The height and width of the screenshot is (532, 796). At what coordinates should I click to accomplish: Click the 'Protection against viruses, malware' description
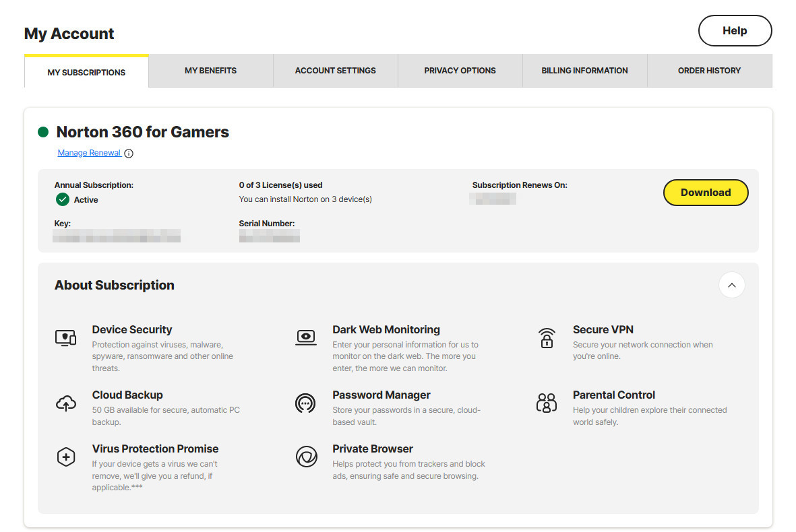(162, 356)
